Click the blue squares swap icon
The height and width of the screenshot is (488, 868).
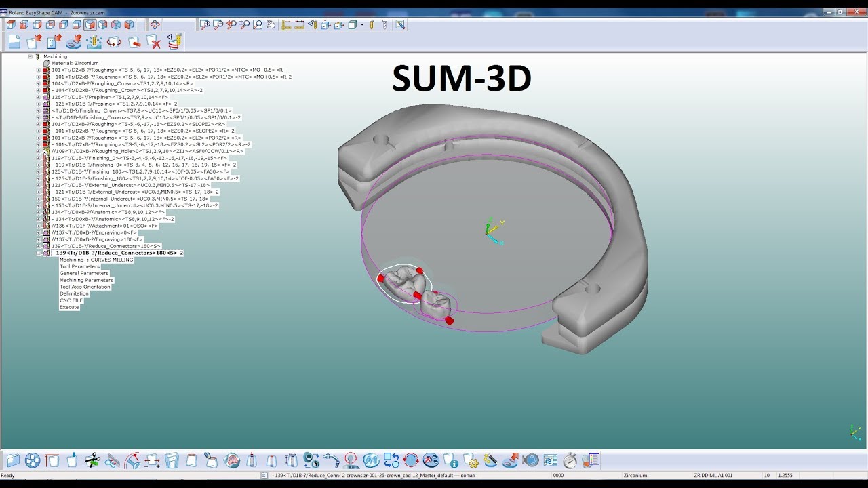click(x=391, y=460)
